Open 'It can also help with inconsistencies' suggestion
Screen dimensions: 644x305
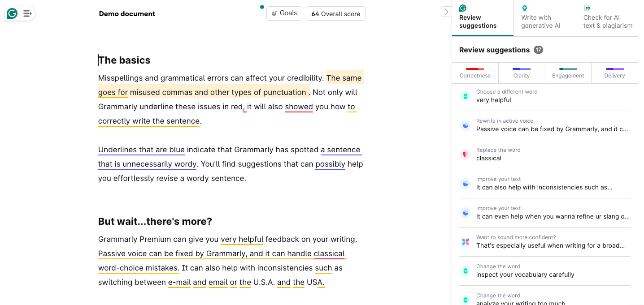tap(545, 184)
